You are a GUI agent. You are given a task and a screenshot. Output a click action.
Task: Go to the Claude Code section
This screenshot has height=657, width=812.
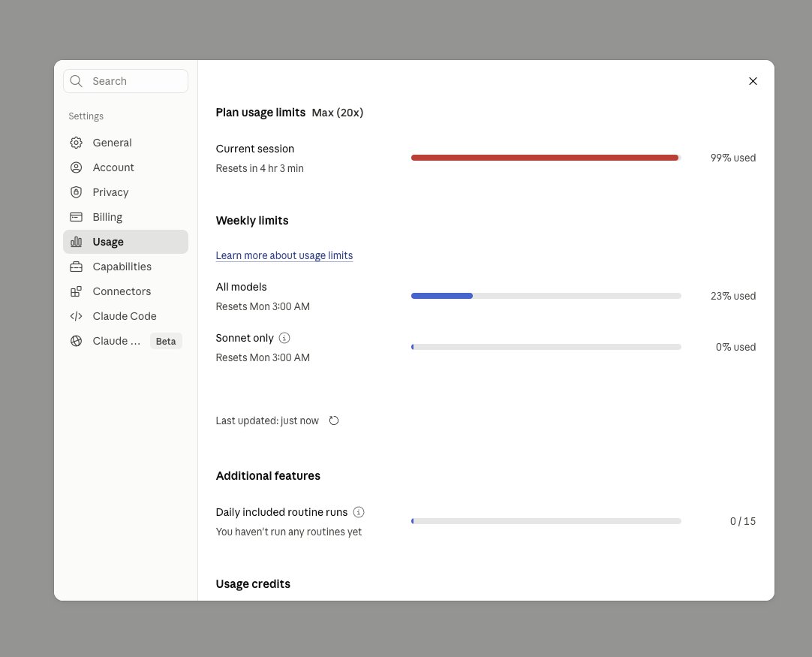(x=125, y=316)
